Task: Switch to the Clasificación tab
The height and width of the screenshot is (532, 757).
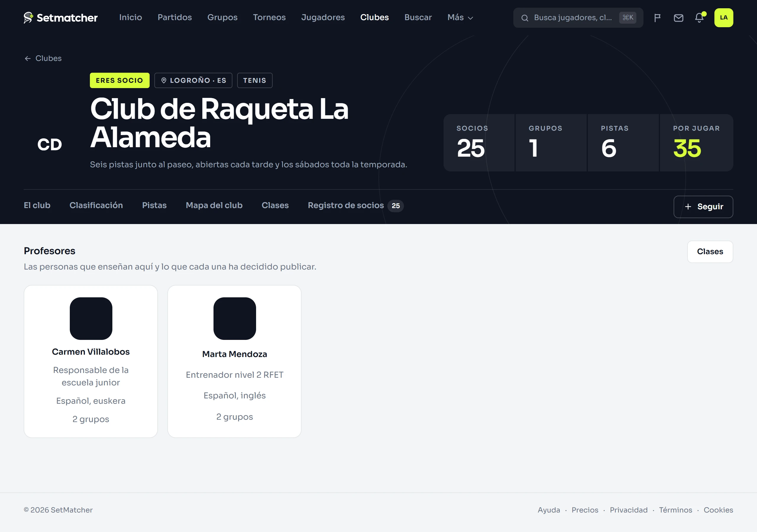Action: point(96,205)
